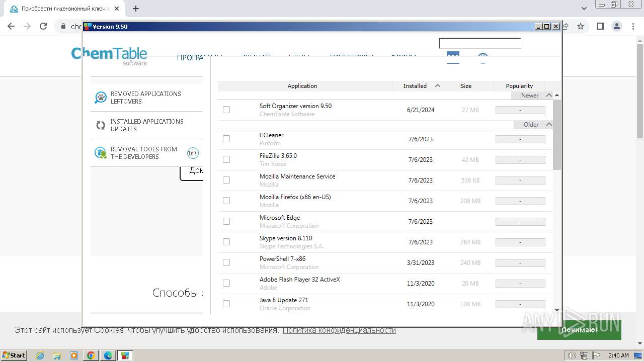Click popularity bar for Soft Organizer
Image resolution: width=644 pixels, height=362 pixels.
(x=520, y=110)
